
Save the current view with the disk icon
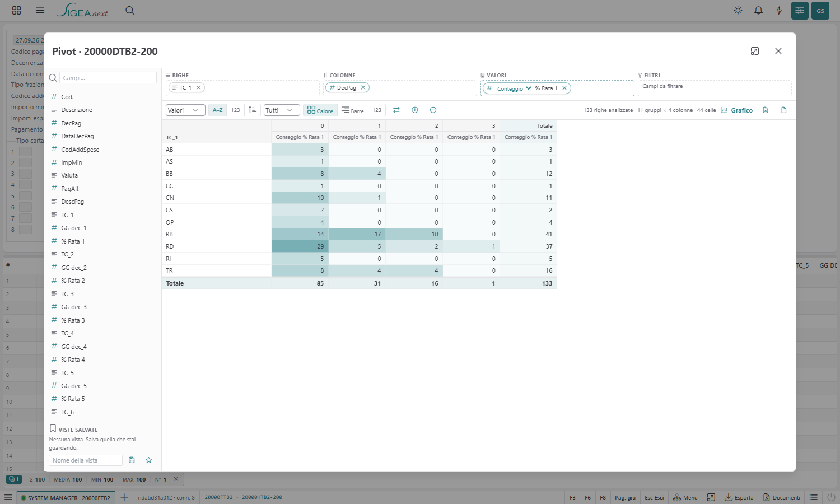(132, 460)
